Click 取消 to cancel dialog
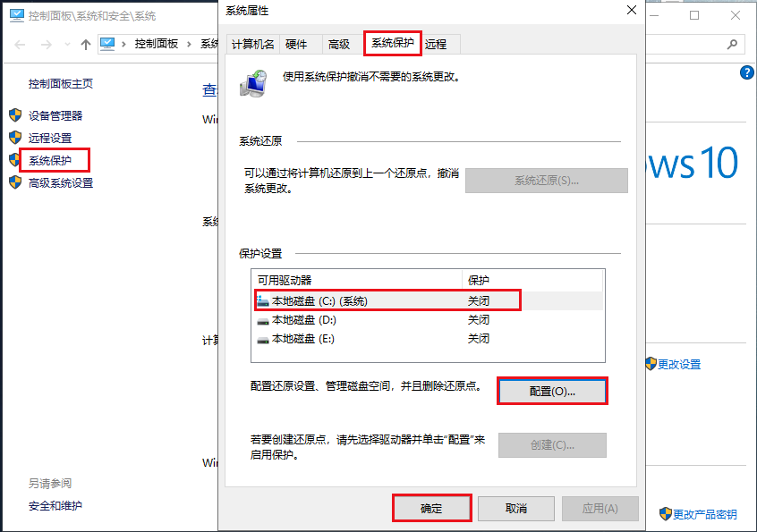Image resolution: width=757 pixels, height=532 pixels. (x=516, y=509)
